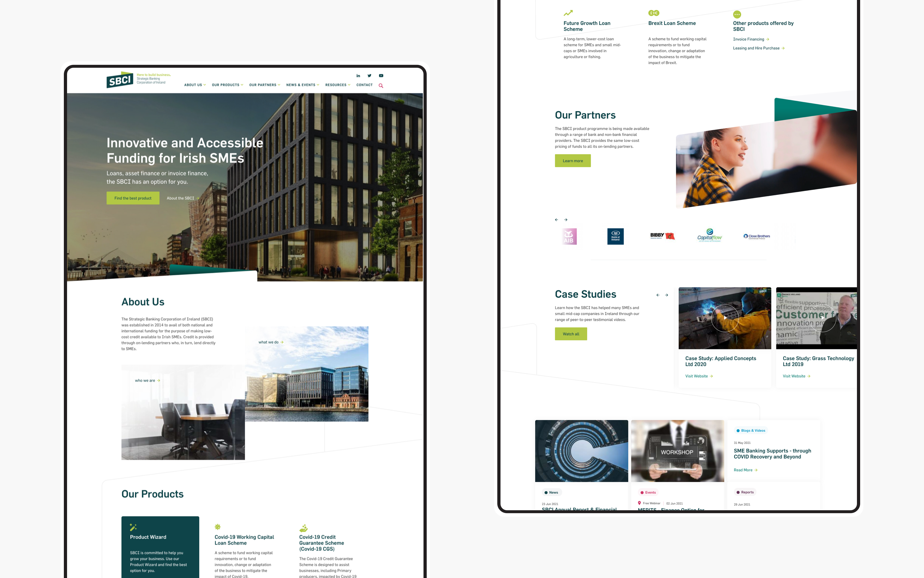Follow the what we do link

[x=271, y=342]
